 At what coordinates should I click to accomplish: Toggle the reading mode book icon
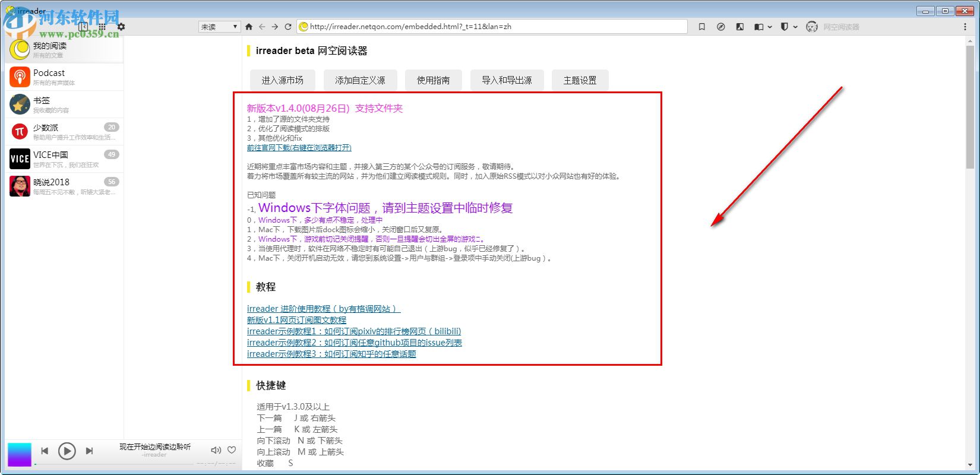pyautogui.click(x=758, y=27)
